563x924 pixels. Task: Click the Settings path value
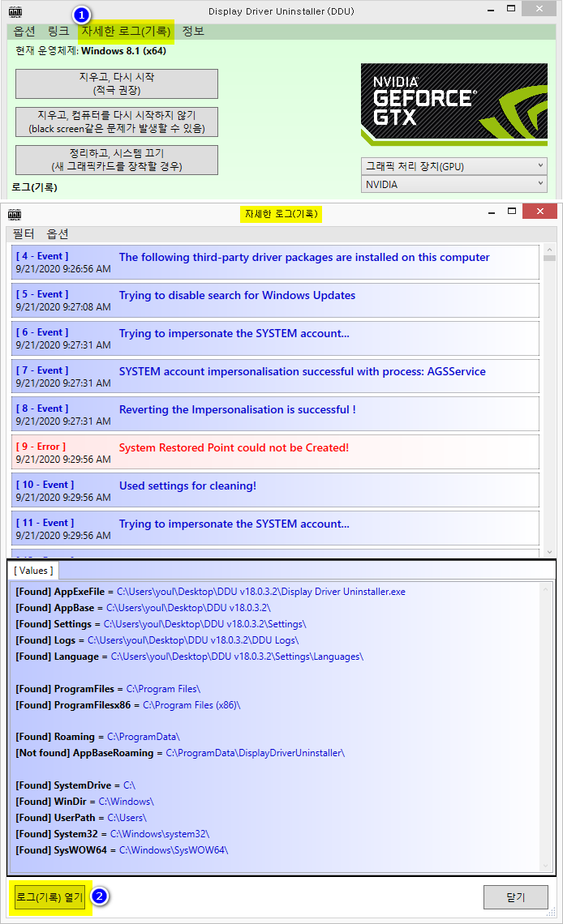coord(205,624)
